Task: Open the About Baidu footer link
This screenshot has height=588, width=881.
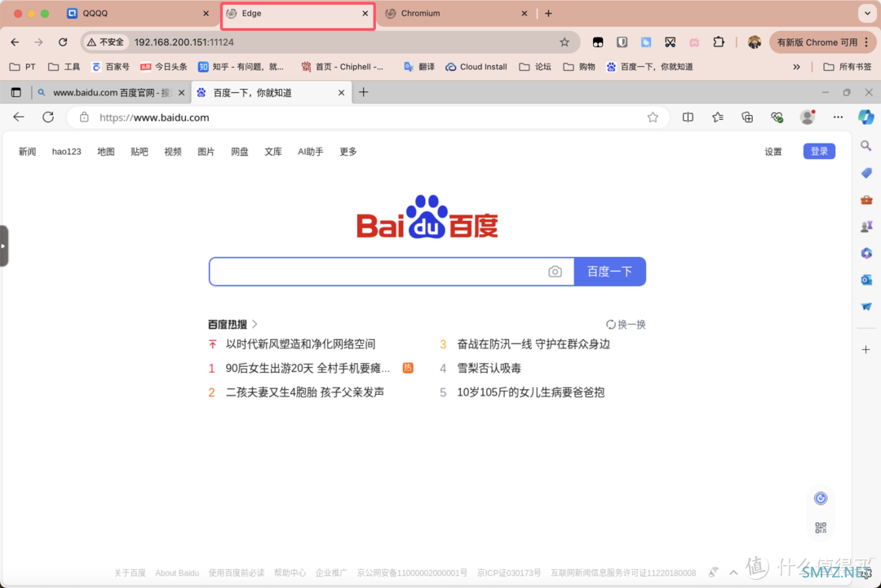Action: (x=177, y=573)
